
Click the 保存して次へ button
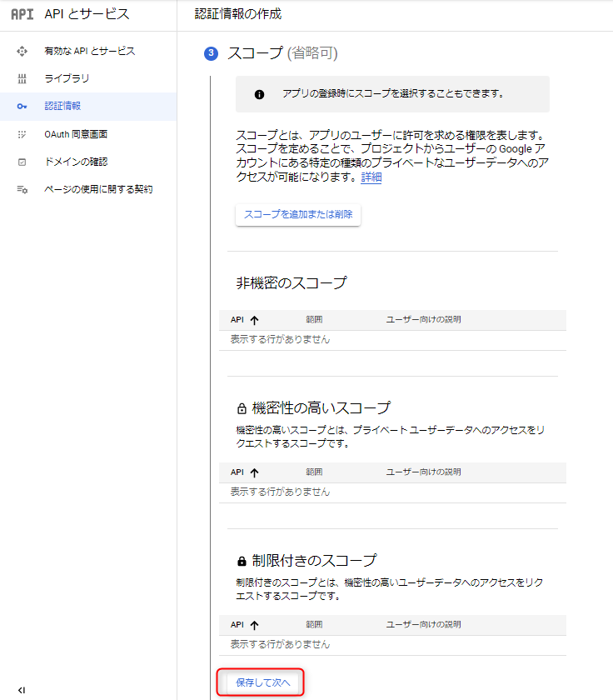pos(262,682)
